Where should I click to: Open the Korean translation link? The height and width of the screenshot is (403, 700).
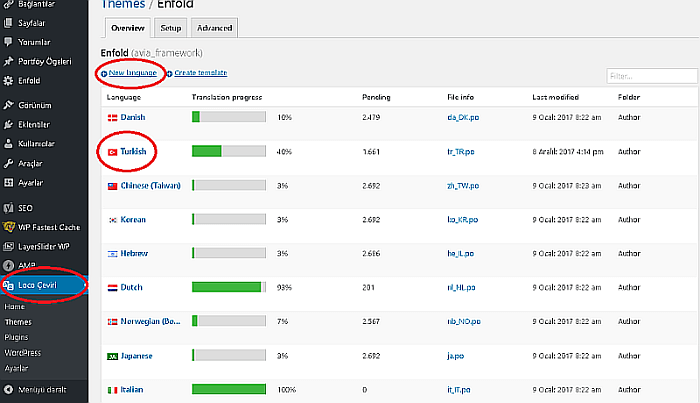[133, 220]
